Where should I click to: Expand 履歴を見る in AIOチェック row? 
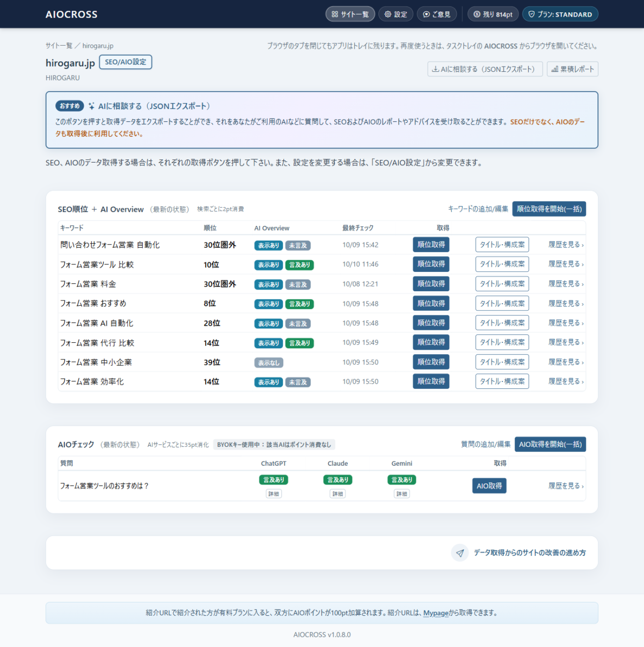pyautogui.click(x=566, y=486)
